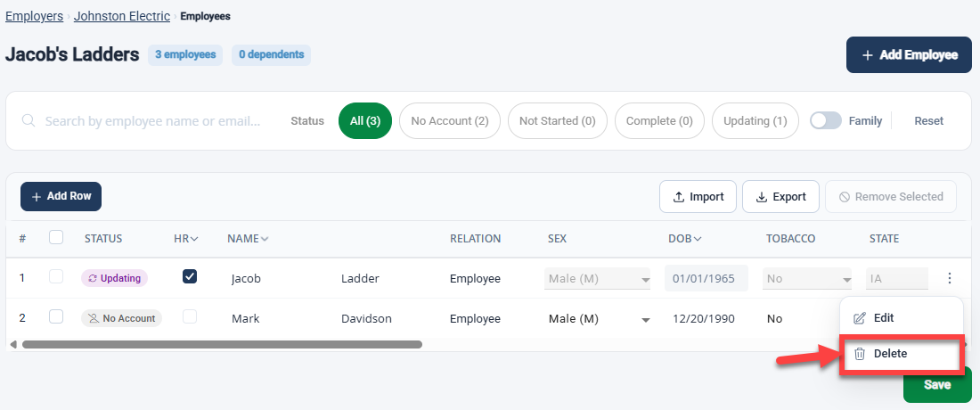Image resolution: width=980 pixels, height=410 pixels.
Task: Click the TOBACCO column header
Action: click(x=790, y=239)
